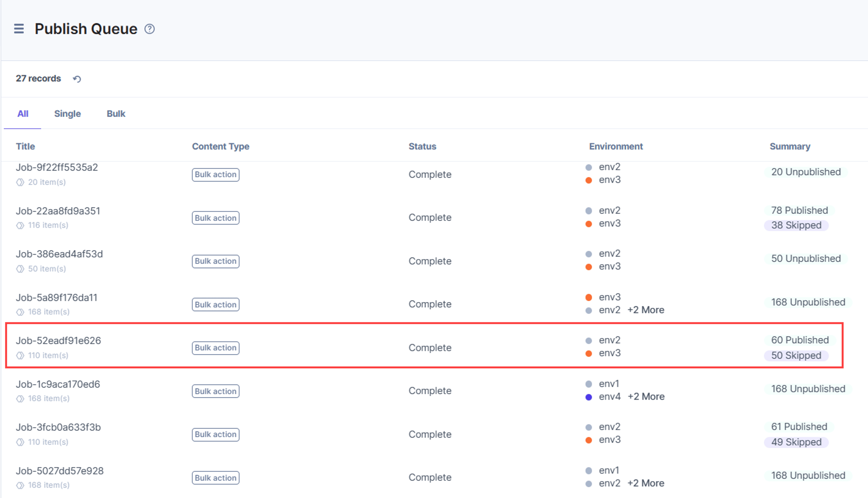This screenshot has width=868, height=498.
Task: Click Bulk action tag for Job-9f22ff5535a2
Action: 216,175
